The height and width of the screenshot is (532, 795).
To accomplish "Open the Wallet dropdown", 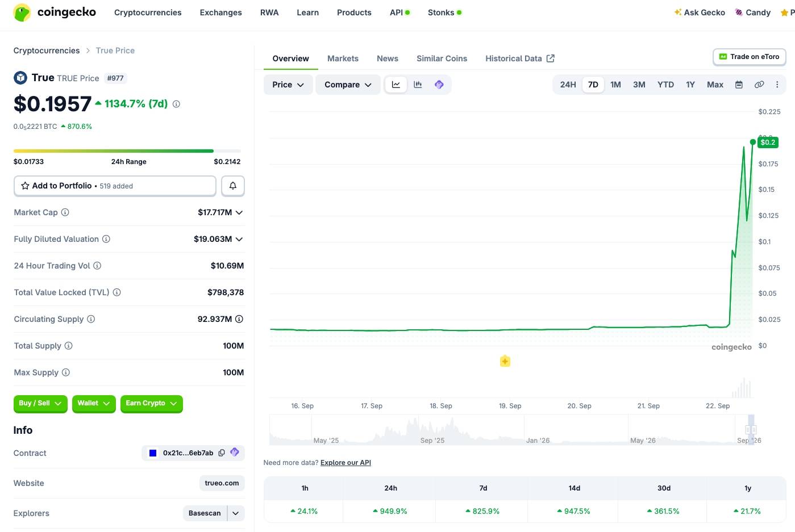I will 94,403.
